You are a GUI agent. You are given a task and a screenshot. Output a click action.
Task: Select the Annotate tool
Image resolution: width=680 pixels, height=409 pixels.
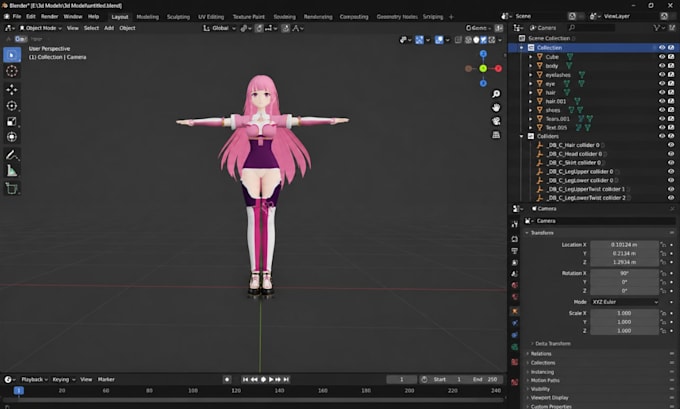[12, 155]
